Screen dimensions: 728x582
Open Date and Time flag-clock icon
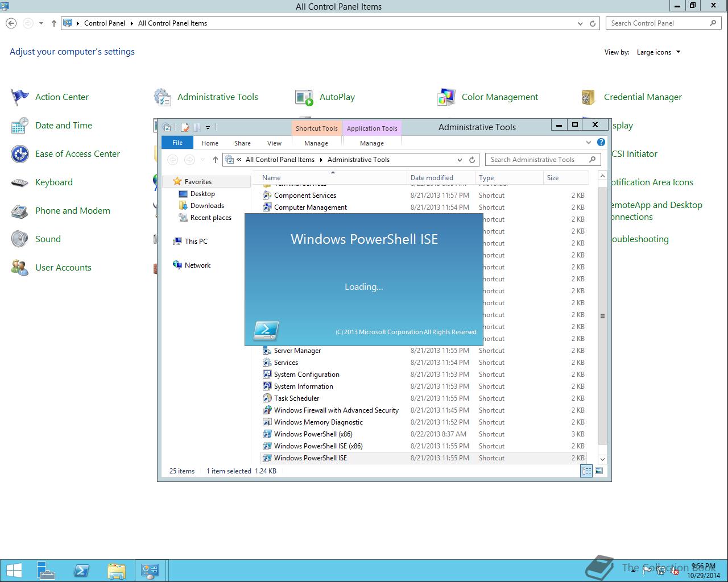point(20,126)
